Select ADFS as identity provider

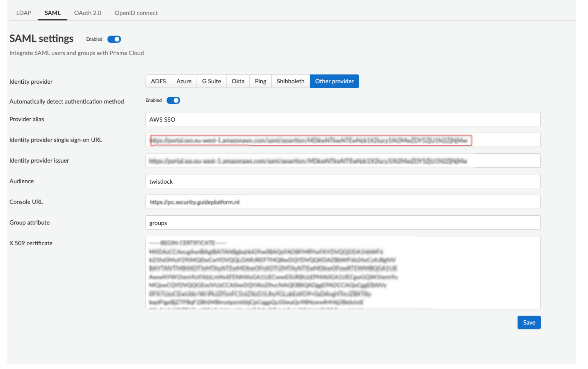point(158,81)
